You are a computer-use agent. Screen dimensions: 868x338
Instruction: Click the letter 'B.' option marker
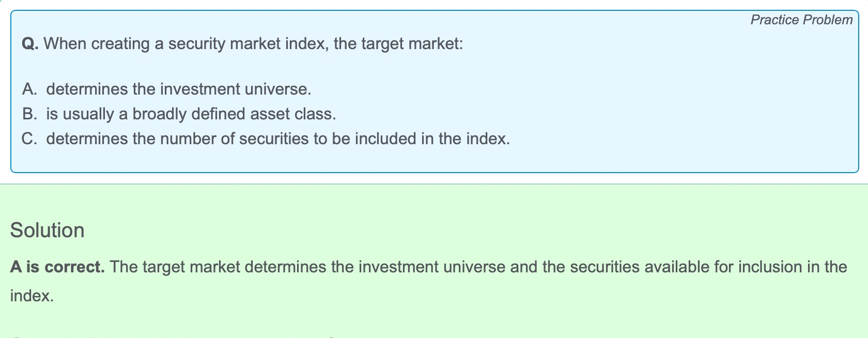point(29,114)
